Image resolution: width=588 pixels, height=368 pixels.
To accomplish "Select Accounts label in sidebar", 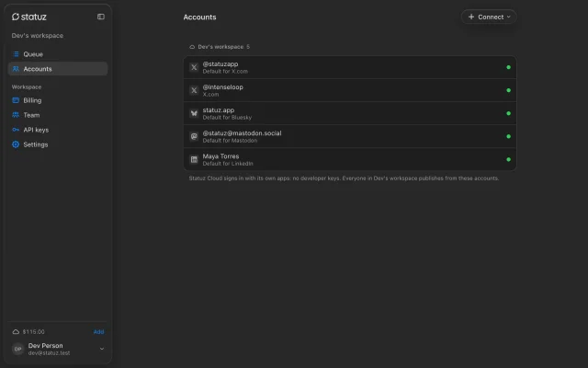I will pyautogui.click(x=38, y=69).
